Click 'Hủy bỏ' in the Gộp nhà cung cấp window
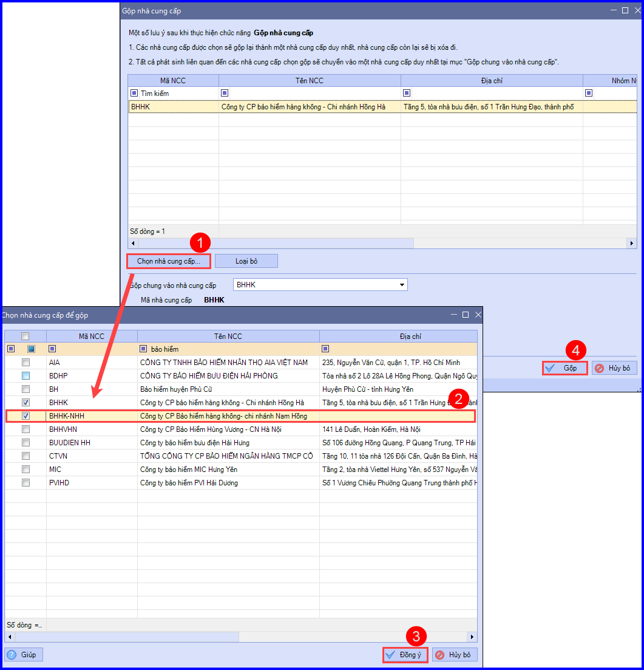The height and width of the screenshot is (670, 644). 614,368
